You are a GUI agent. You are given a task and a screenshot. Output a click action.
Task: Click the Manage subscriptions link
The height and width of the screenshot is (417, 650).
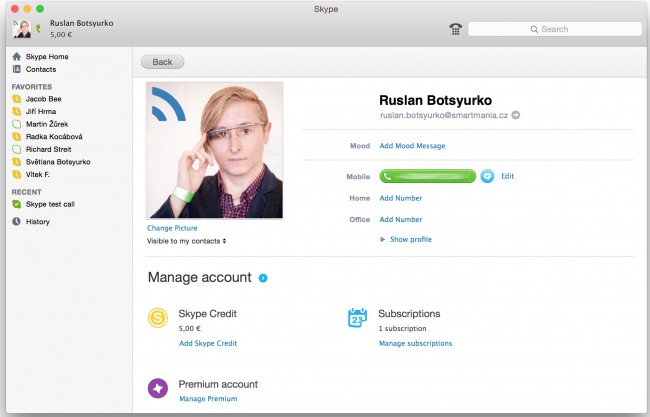pos(415,343)
